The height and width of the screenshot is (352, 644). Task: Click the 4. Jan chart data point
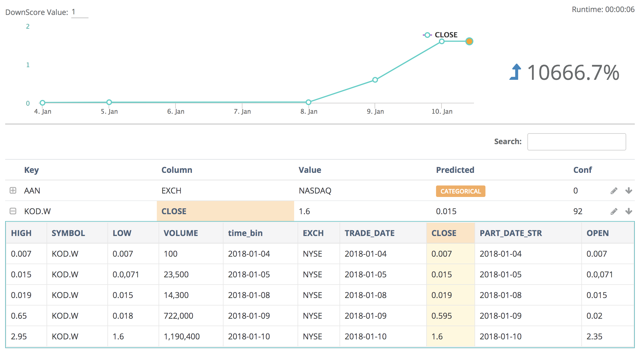[43, 103]
